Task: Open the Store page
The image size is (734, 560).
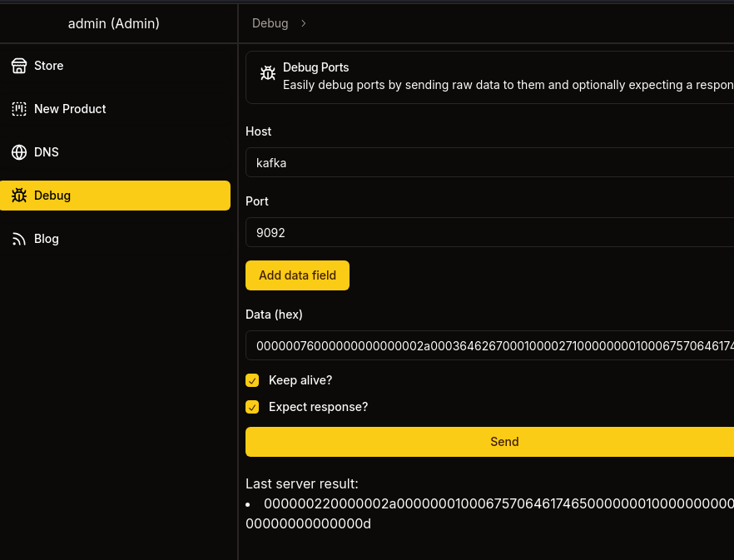Action: point(115,66)
